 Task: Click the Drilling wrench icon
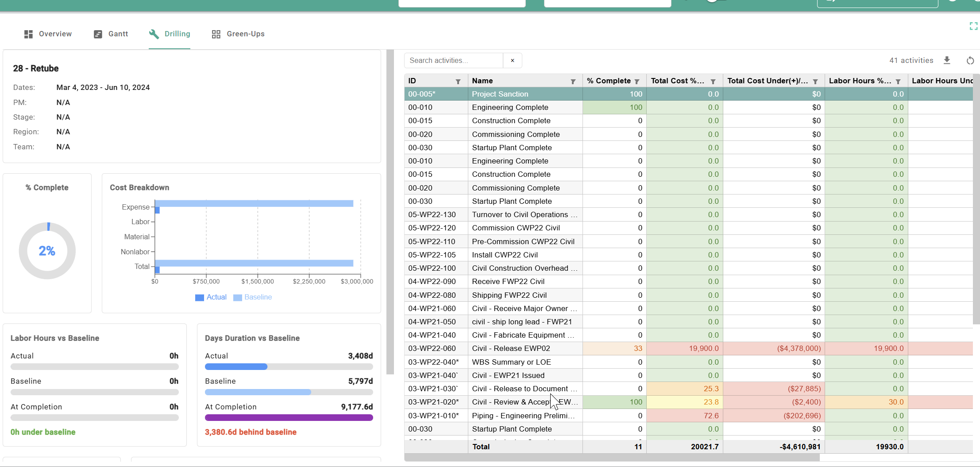click(x=154, y=33)
